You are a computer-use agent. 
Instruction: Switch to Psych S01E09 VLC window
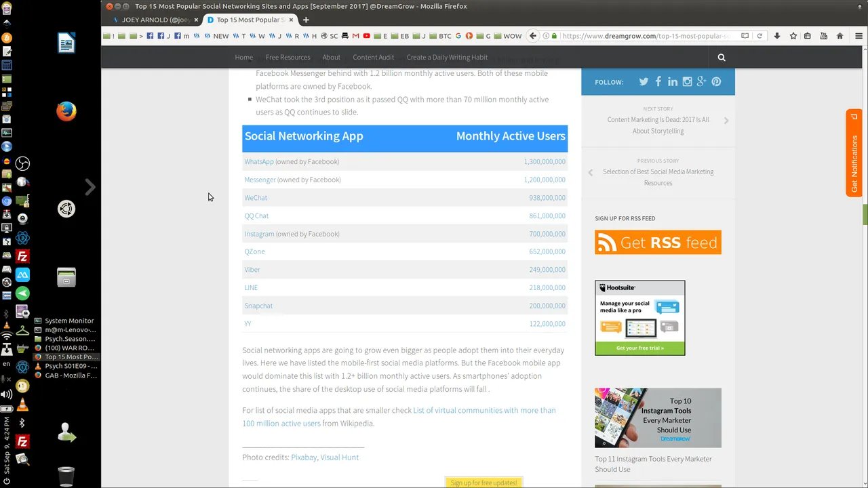[65, 366]
